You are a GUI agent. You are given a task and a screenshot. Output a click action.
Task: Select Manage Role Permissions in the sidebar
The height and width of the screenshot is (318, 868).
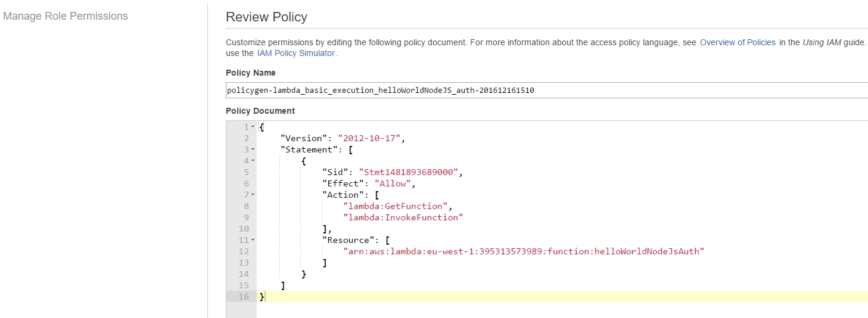point(66,16)
